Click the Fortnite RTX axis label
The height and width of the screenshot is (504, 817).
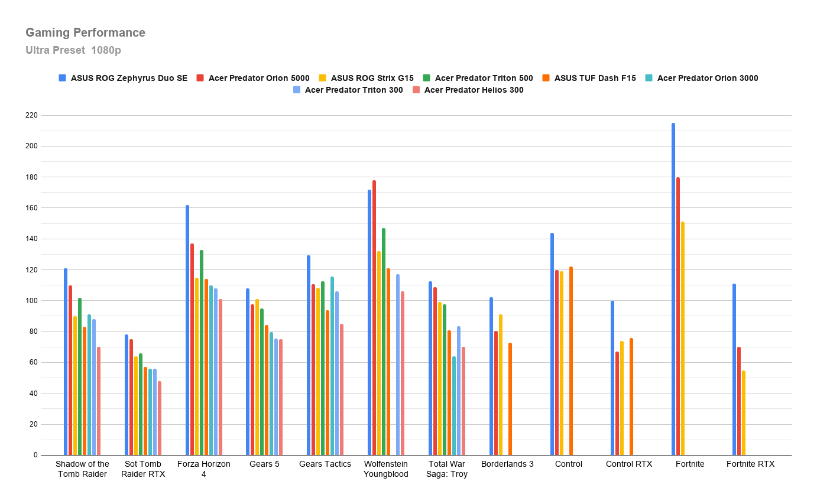(750, 464)
